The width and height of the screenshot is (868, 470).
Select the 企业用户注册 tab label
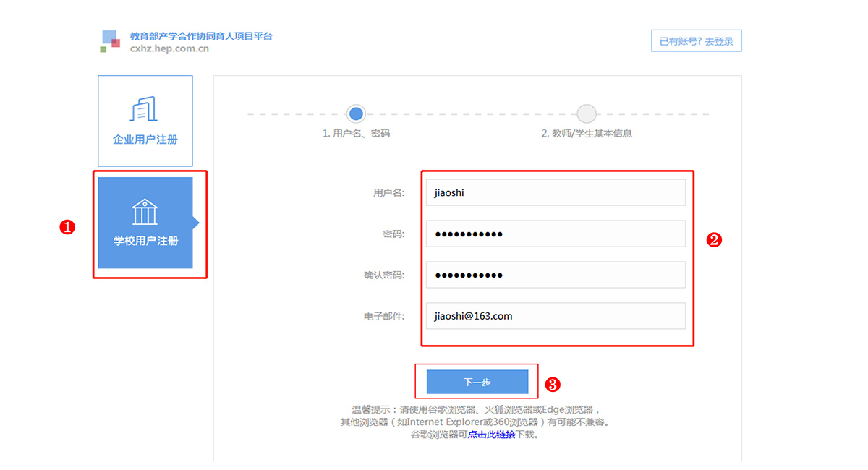(145, 140)
